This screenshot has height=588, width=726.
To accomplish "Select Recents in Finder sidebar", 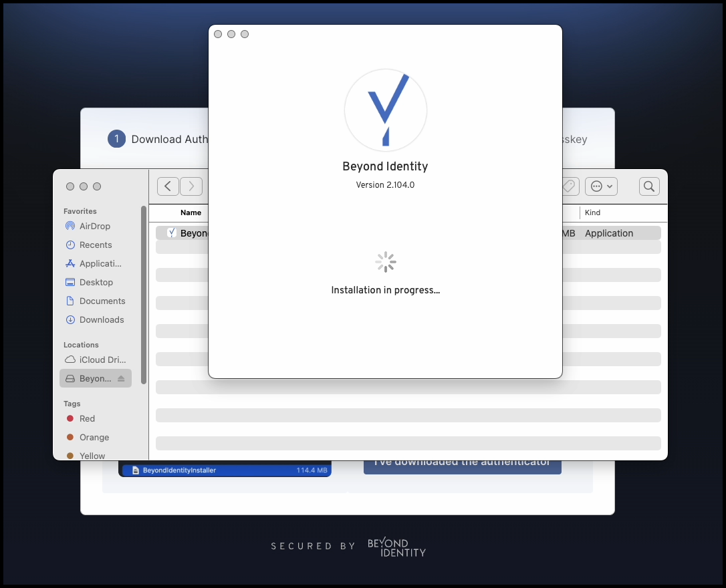I will coord(96,245).
